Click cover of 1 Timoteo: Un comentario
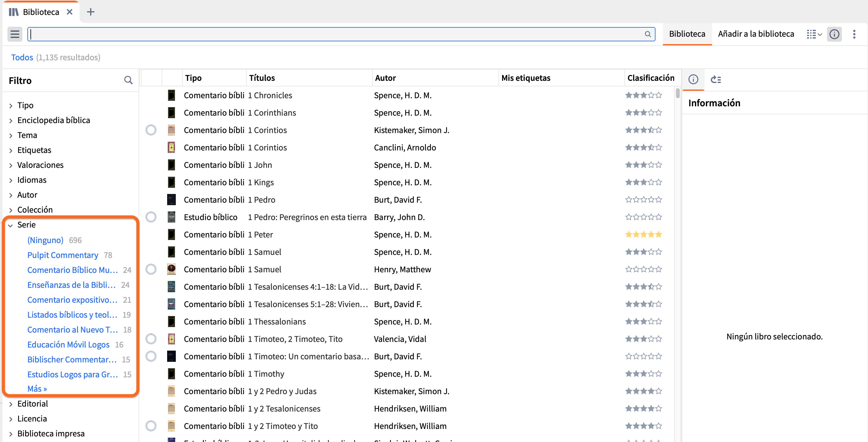The height and width of the screenshot is (442, 868). [x=171, y=356]
